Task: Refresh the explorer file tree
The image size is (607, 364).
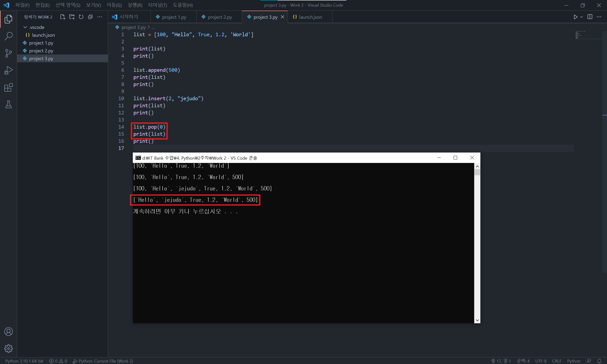Action: [x=81, y=17]
